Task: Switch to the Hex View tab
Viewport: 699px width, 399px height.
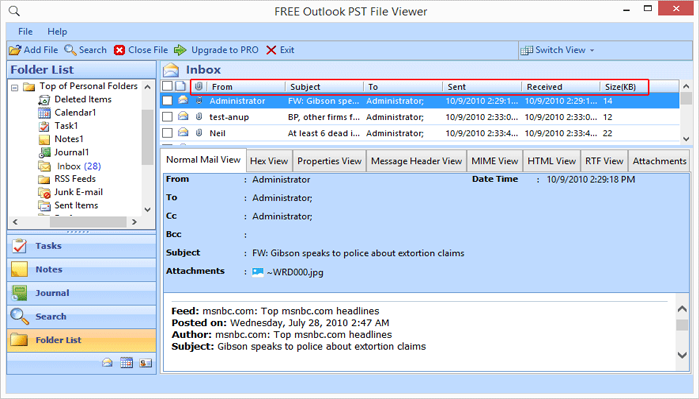Action: (269, 161)
